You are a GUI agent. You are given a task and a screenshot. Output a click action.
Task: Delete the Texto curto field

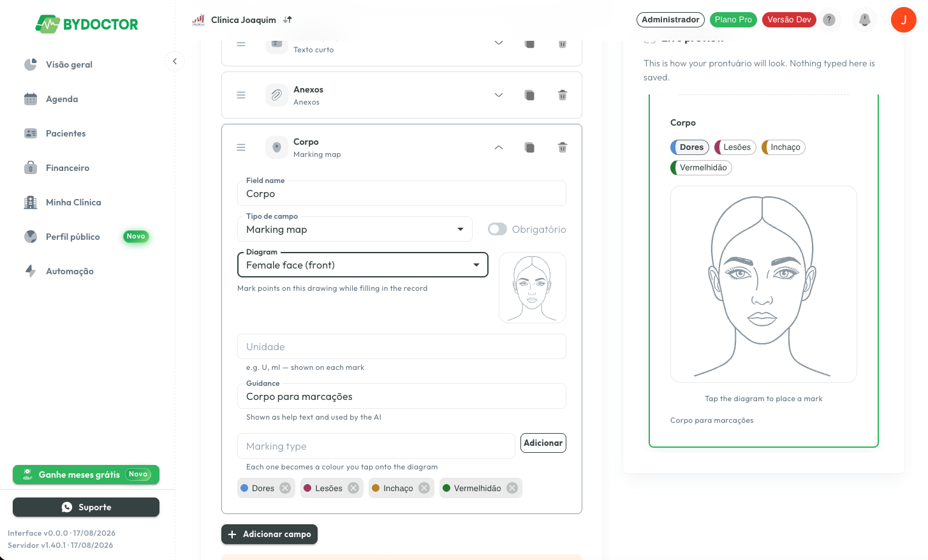563,44
